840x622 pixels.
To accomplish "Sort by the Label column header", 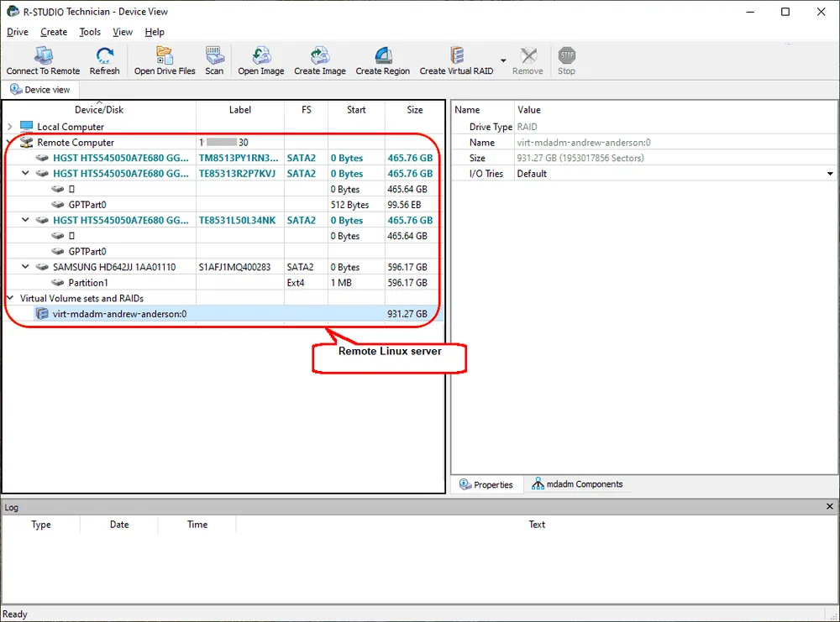I will [x=240, y=110].
